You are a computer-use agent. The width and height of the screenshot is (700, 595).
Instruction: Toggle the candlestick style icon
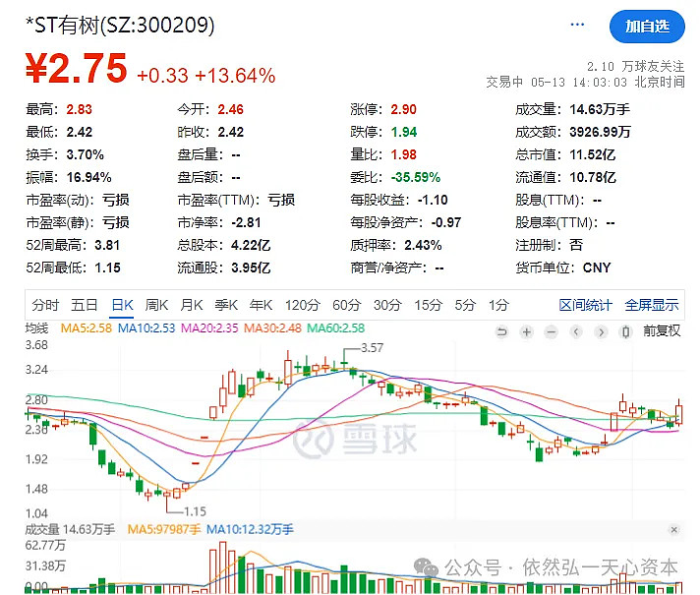(626, 331)
